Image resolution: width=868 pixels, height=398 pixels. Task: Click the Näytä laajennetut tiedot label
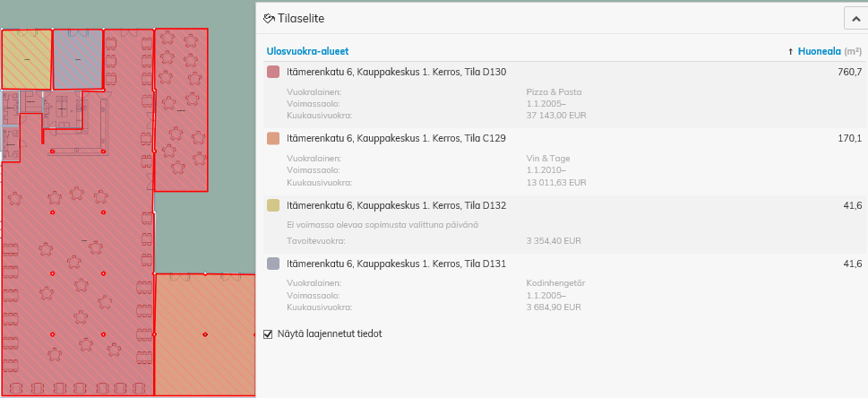[x=333, y=333]
